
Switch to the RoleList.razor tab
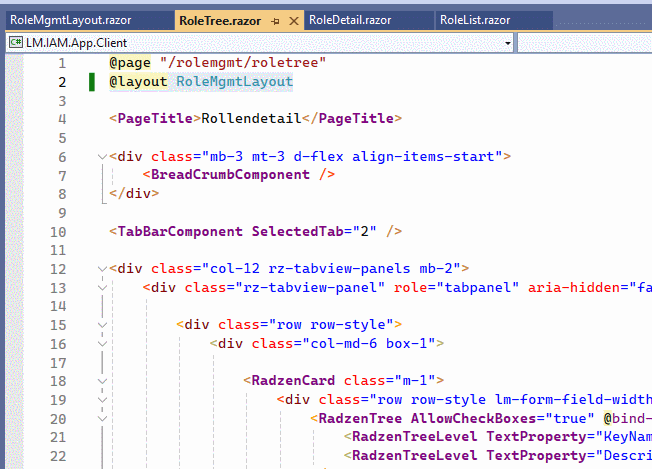pos(476,20)
